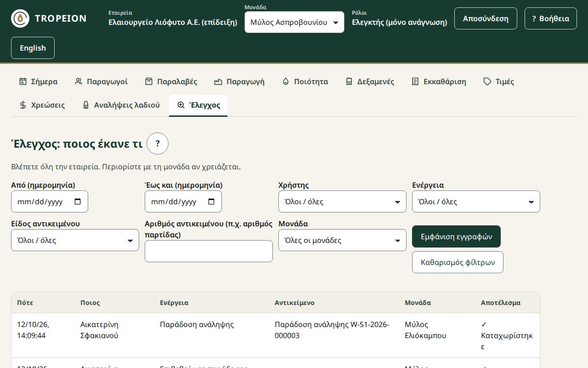Go to the Παραλαβές tab
The width and height of the screenshot is (588, 368).
tap(171, 81)
